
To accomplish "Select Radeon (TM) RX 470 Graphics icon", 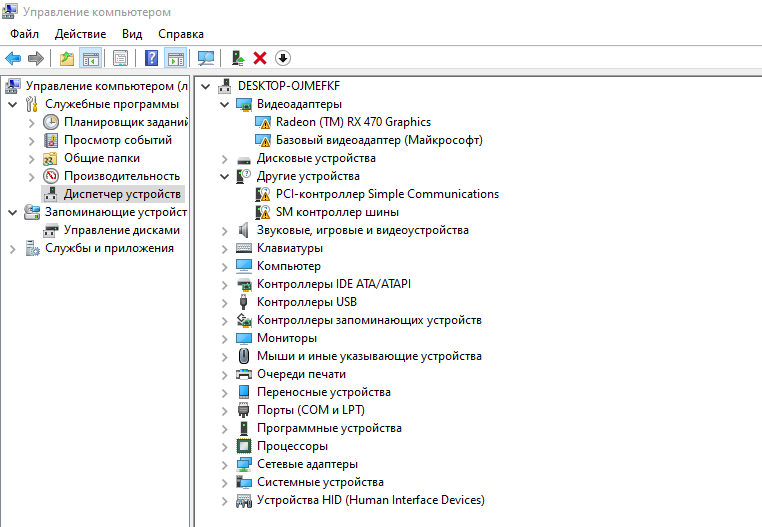I will [x=262, y=122].
